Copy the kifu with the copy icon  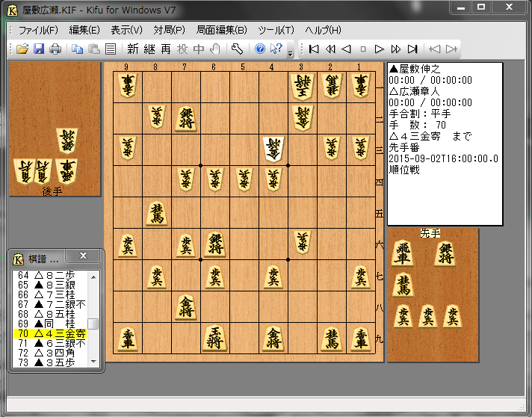click(x=78, y=49)
